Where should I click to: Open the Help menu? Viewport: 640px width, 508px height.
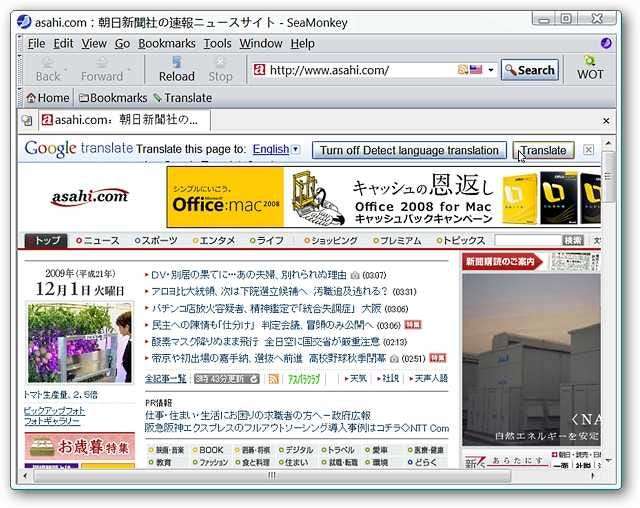[302, 43]
